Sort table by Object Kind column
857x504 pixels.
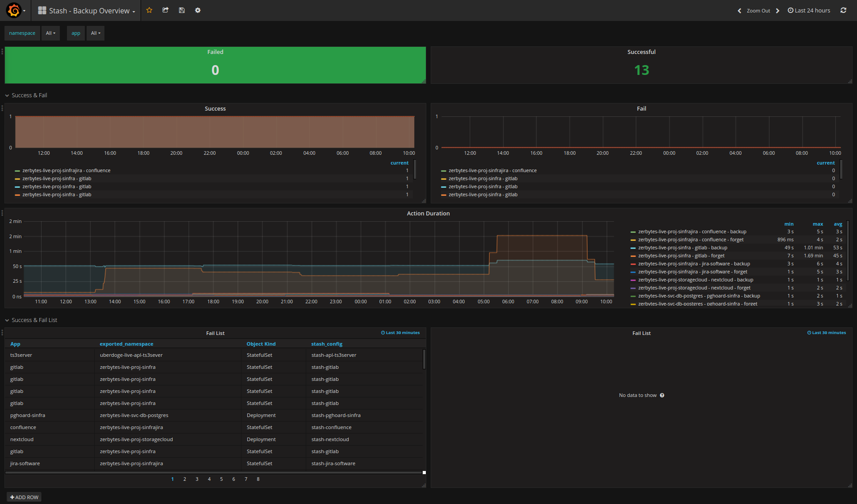[x=261, y=344]
